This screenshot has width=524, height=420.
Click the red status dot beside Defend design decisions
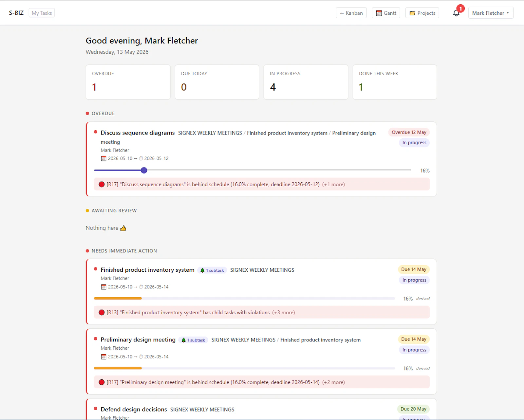click(x=96, y=409)
